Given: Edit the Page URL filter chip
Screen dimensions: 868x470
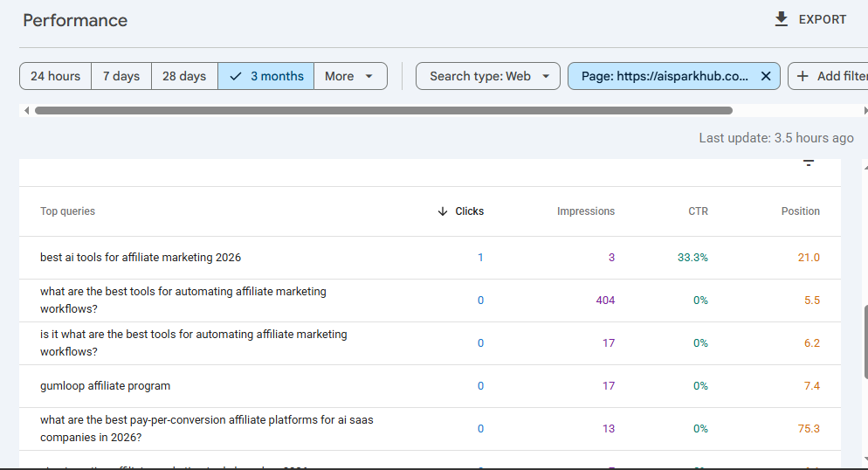Looking at the screenshot, I should (x=665, y=76).
